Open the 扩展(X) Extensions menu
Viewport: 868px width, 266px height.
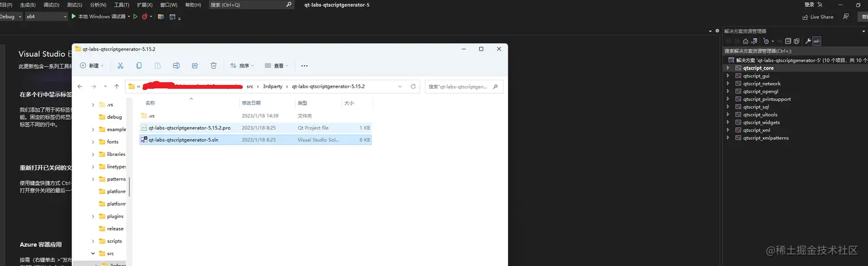tap(145, 5)
